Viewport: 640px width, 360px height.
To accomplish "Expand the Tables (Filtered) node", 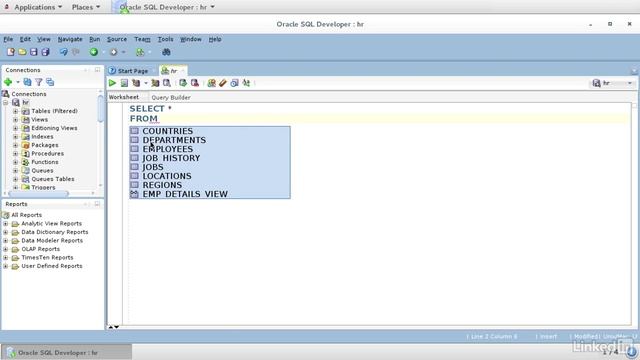I will 16,111.
